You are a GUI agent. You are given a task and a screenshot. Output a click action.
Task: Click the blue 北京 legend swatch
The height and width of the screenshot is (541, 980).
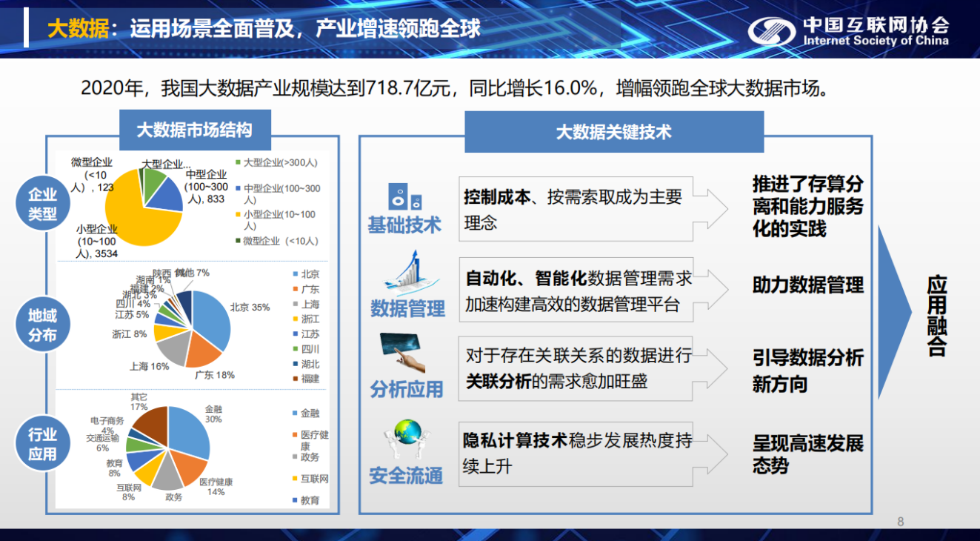[x=295, y=274]
